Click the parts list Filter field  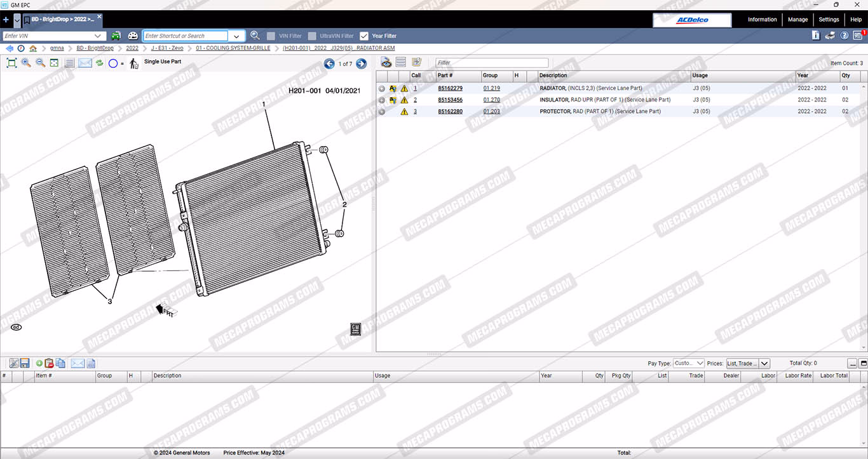tap(491, 63)
